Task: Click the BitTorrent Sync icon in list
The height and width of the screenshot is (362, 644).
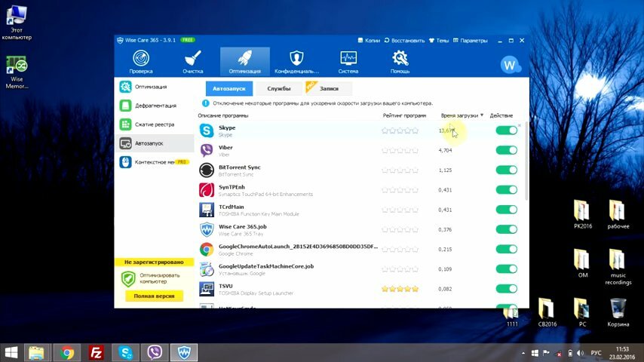Action: pos(207,170)
